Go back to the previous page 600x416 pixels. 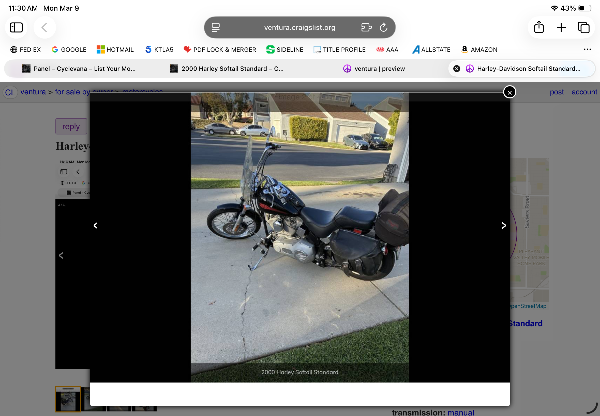tap(44, 27)
